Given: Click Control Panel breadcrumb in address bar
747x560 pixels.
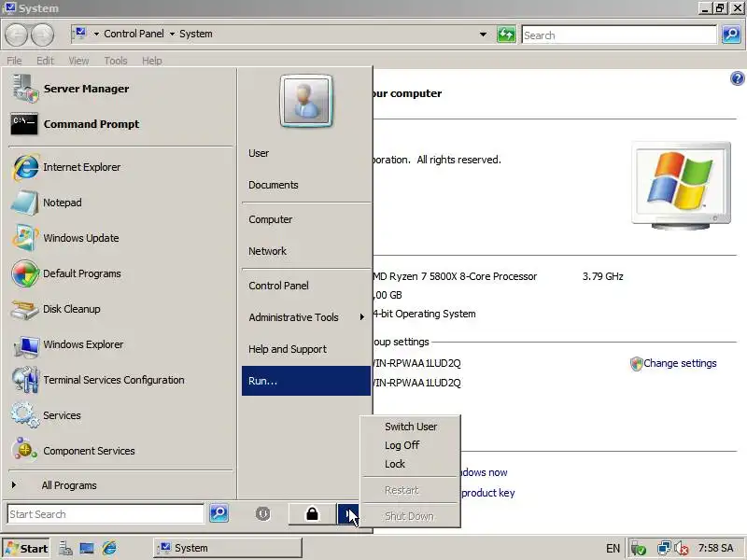Looking at the screenshot, I should point(134,34).
